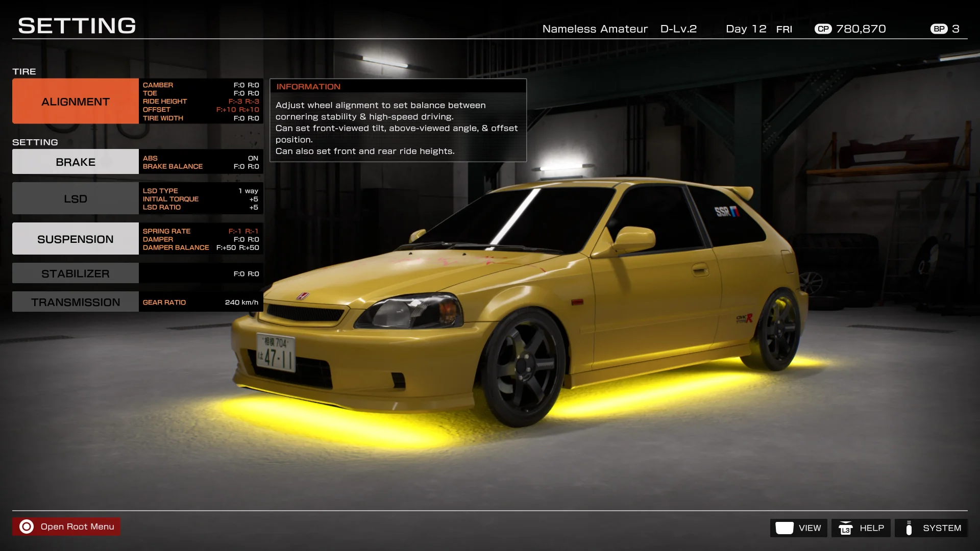Viewport: 980px width, 551px height.
Task: Expand the STABILIZER settings
Action: [76, 273]
